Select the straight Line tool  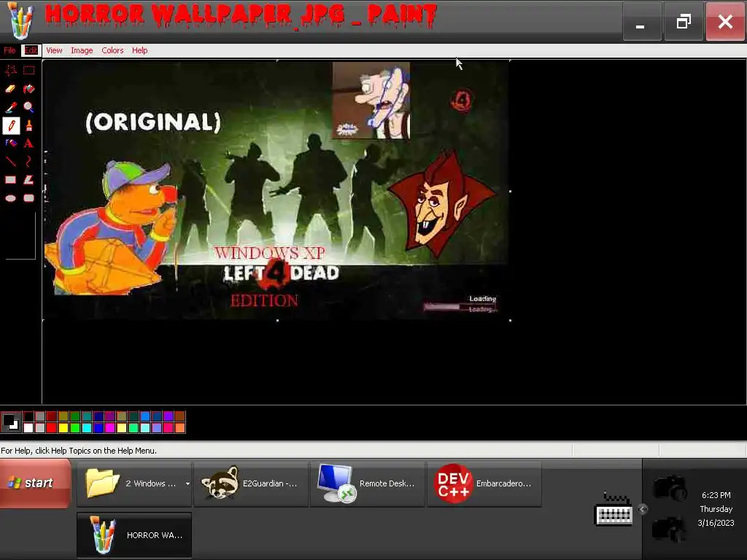(11, 161)
